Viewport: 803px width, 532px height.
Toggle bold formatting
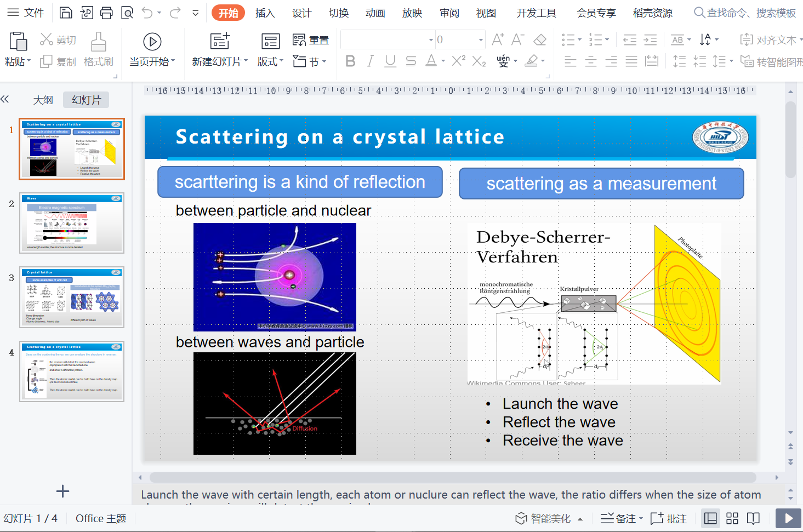(350, 61)
